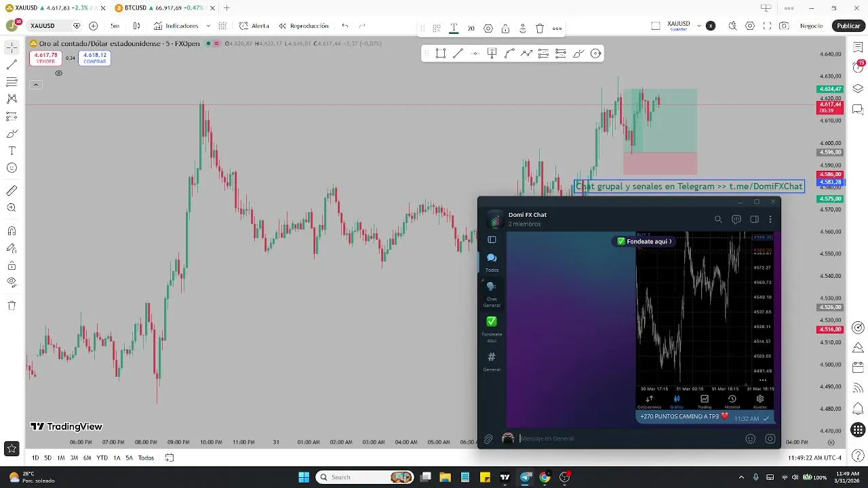Activate the zoom in tool
This screenshot has width=868, height=488.
(12, 208)
